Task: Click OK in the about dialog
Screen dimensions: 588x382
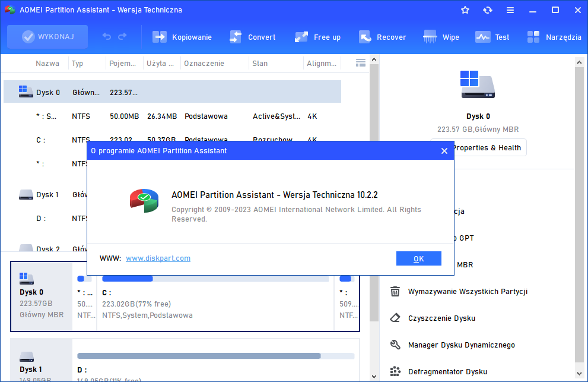Action: pyautogui.click(x=418, y=258)
